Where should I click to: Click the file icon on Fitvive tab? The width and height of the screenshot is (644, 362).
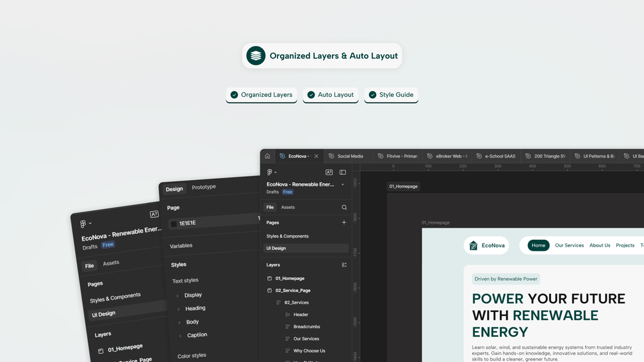(381, 156)
